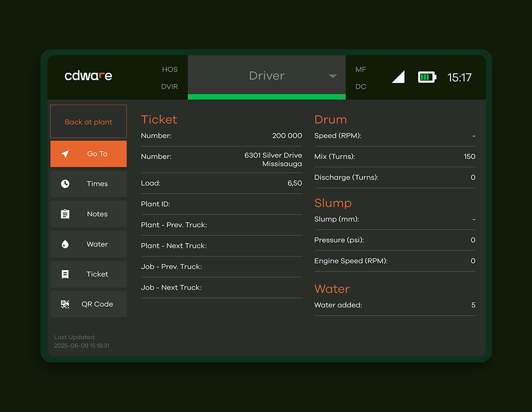Click the Ticket section heading
Image resolution: width=532 pixels, height=412 pixels.
tap(159, 119)
